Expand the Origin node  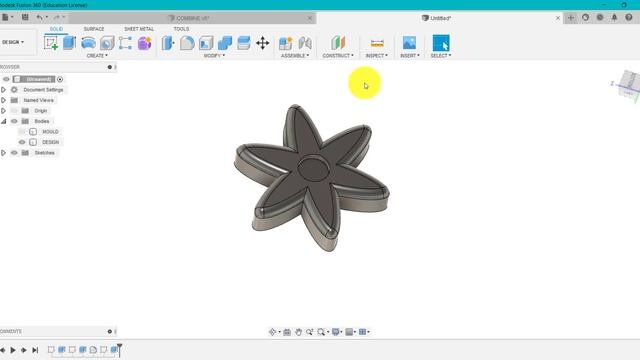pyautogui.click(x=3, y=111)
